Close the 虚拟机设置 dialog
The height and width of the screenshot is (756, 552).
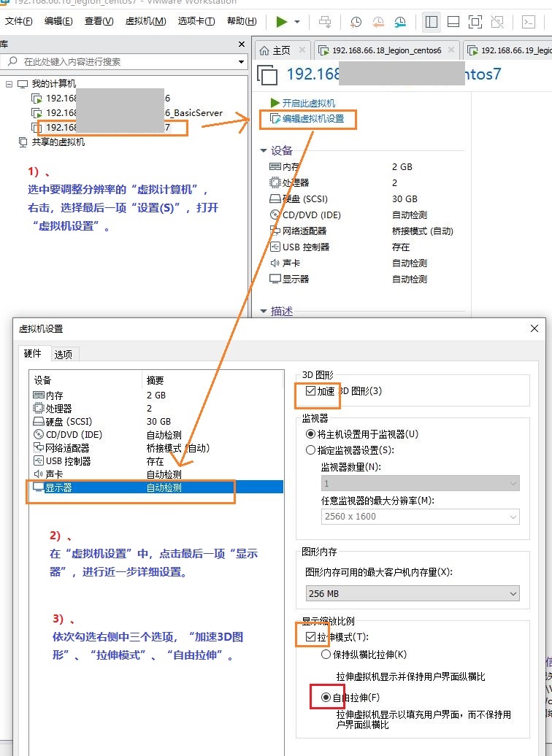coord(534,328)
